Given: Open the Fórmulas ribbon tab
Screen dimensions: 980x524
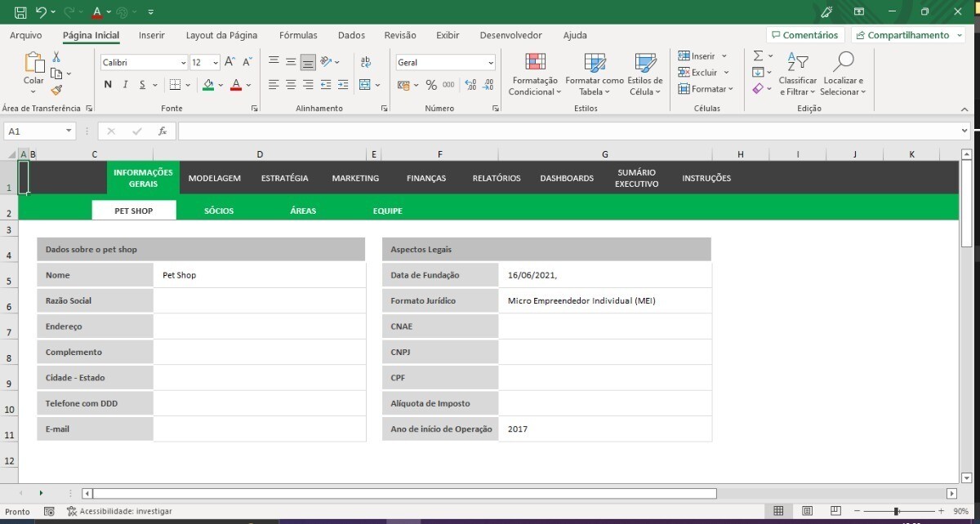Looking at the screenshot, I should coord(298,35).
